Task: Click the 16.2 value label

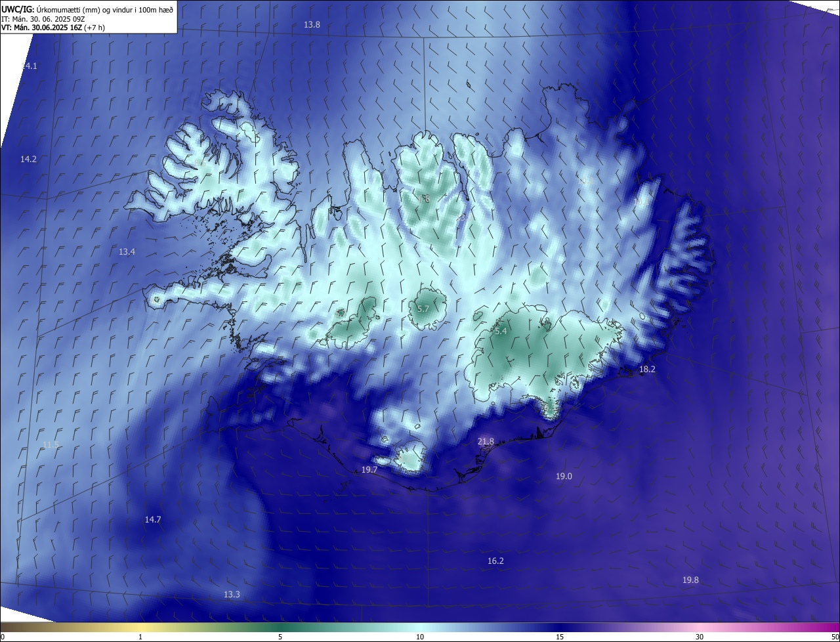Action: click(x=495, y=561)
